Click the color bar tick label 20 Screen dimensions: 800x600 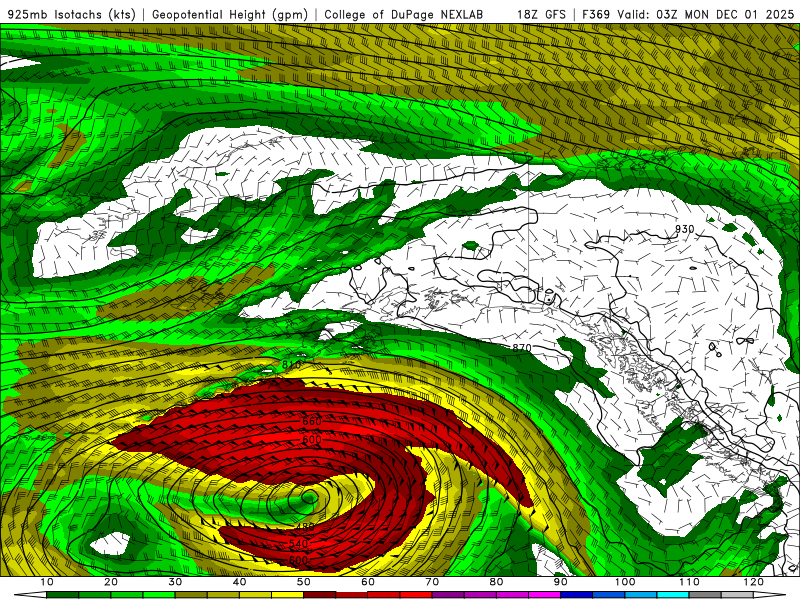click(111, 582)
